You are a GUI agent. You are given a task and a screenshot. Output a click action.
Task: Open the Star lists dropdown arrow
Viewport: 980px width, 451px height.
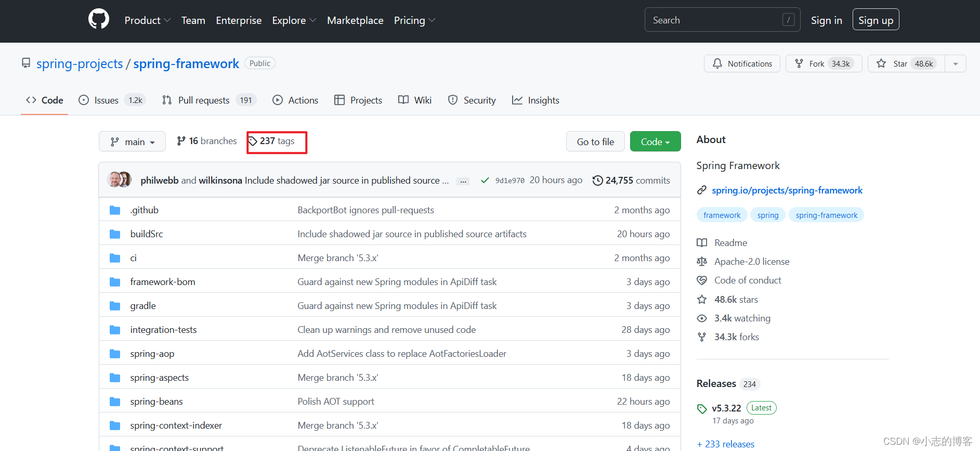tap(956, 63)
